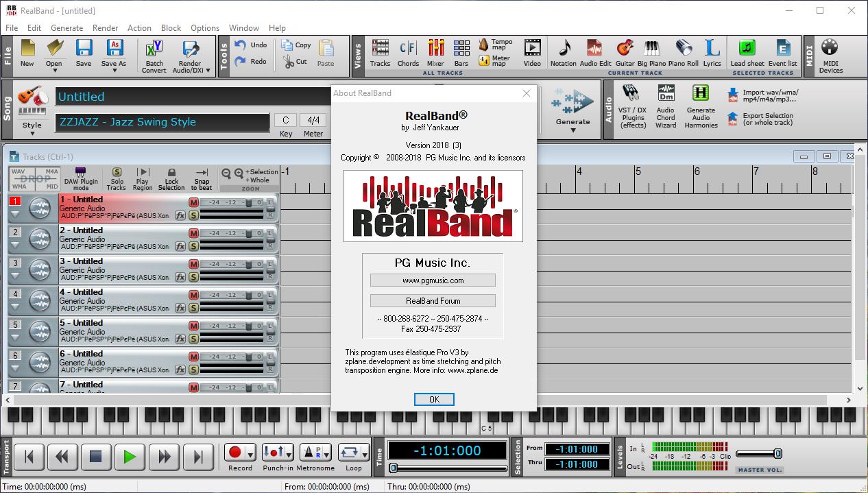Click the 4/4 Meter button
The width and height of the screenshot is (868, 493).
pyautogui.click(x=313, y=121)
